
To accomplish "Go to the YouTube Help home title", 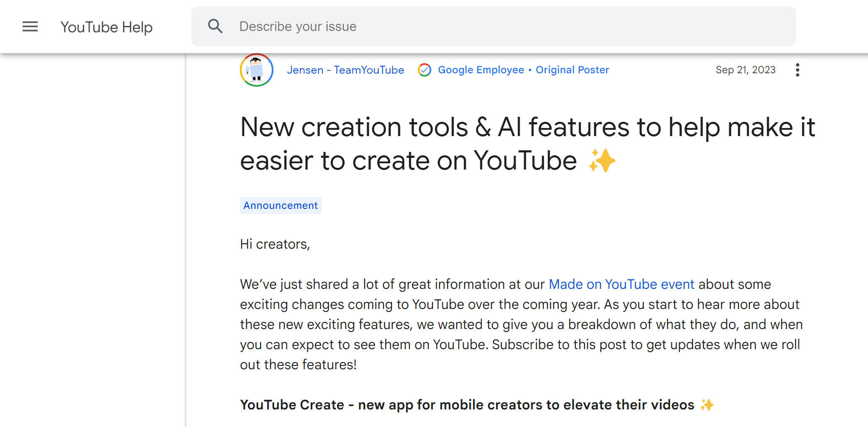I will [106, 27].
